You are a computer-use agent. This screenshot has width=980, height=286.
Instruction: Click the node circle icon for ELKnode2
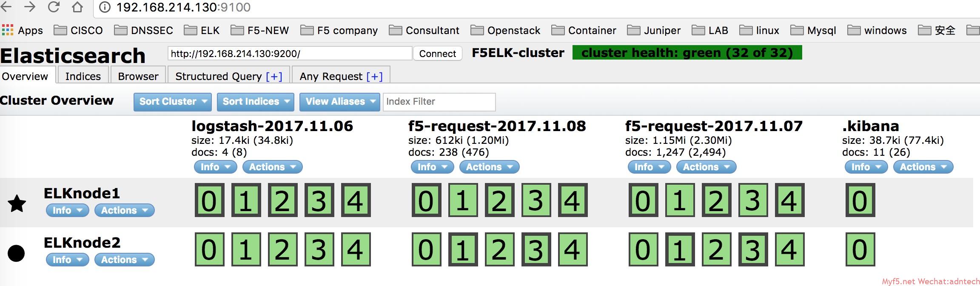tap(17, 253)
